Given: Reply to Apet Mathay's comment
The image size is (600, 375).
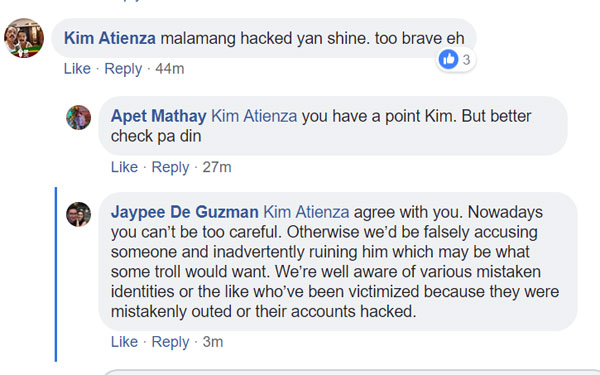Looking at the screenshot, I should tap(170, 167).
